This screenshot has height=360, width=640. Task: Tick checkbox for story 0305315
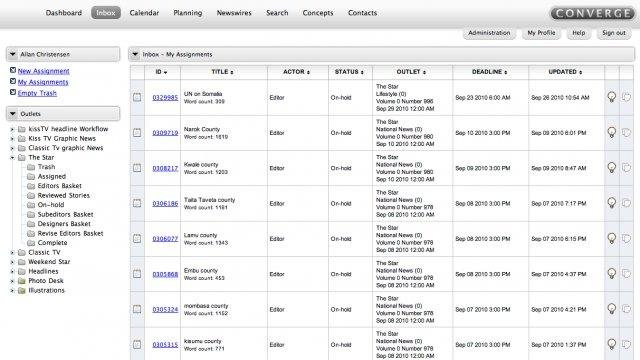coord(137,344)
